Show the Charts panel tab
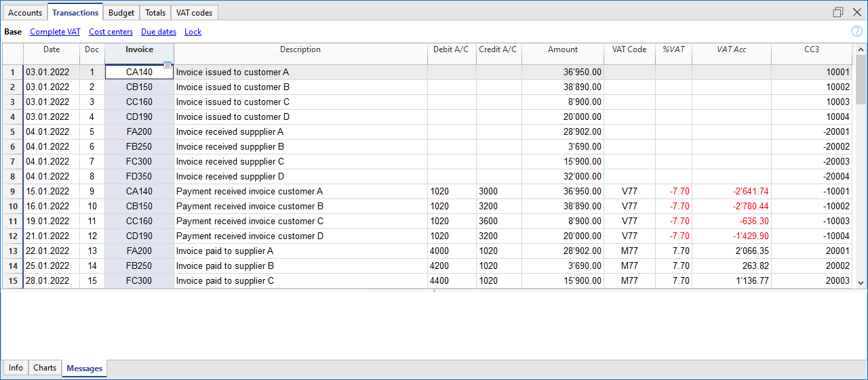Screen dimensions: 868x380 click(45, 368)
